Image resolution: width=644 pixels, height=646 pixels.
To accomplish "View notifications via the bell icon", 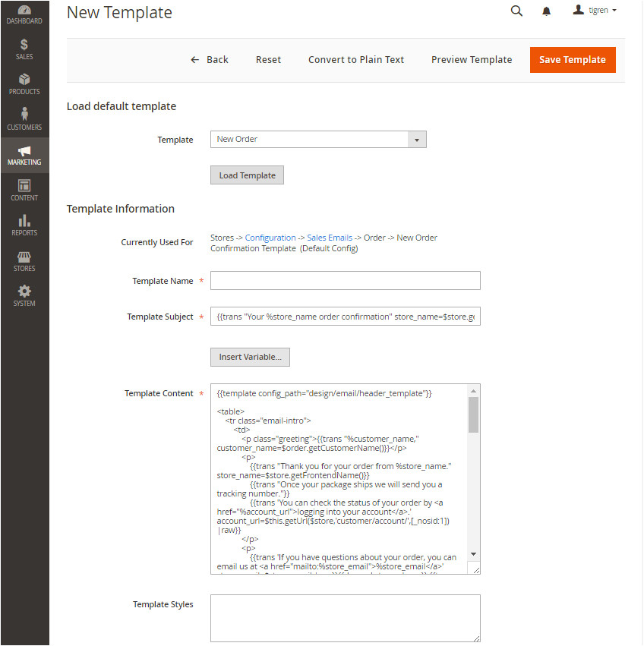I will point(546,11).
